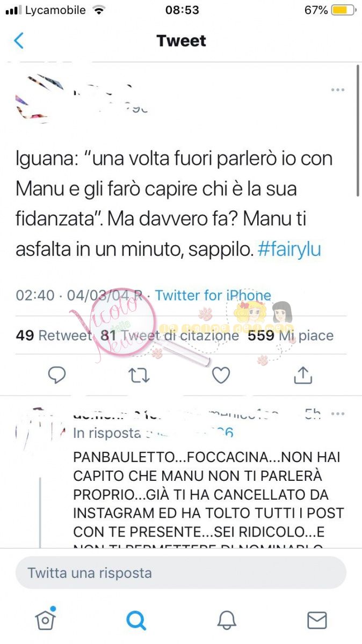Go back using the blue arrow

click(19, 41)
